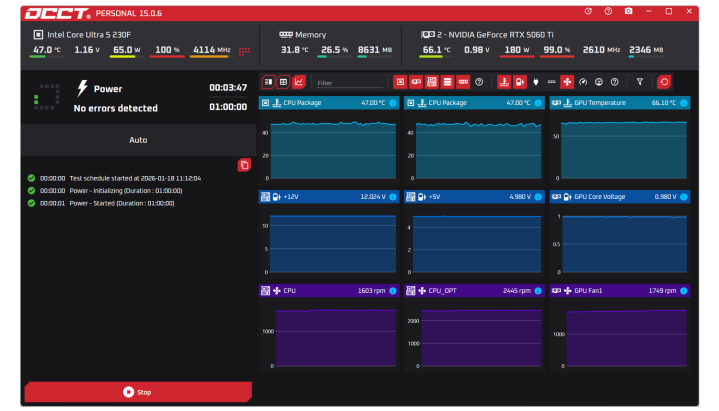This screenshot has width=719, height=411.
Task: Select the split-panel layout icon
Action: [269, 82]
